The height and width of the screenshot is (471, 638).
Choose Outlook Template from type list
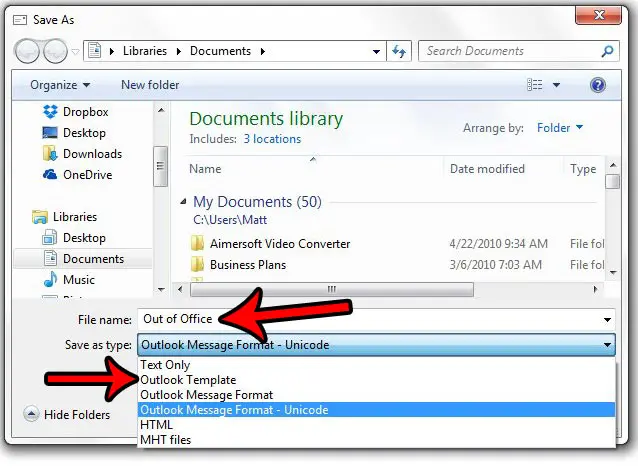[188, 380]
